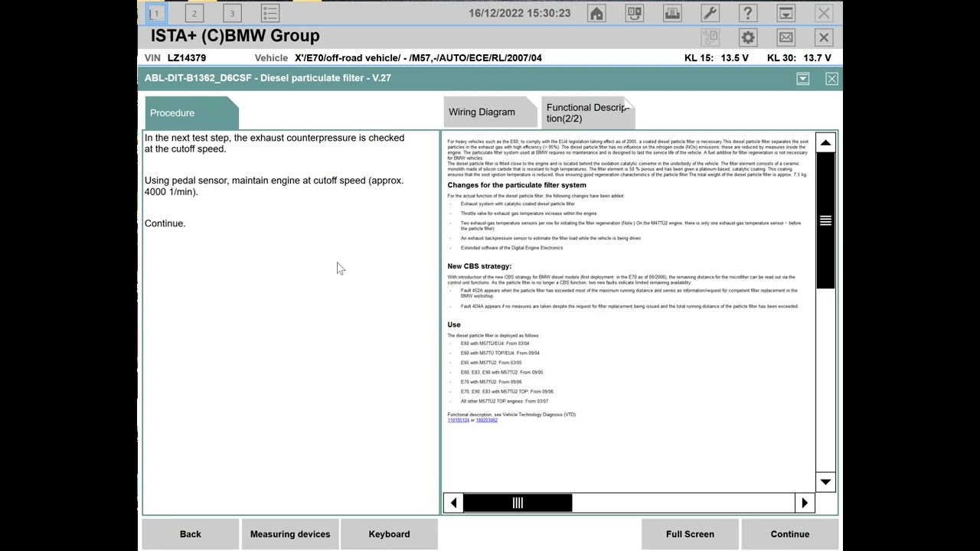
Task: Click the Back button
Action: coord(191,534)
